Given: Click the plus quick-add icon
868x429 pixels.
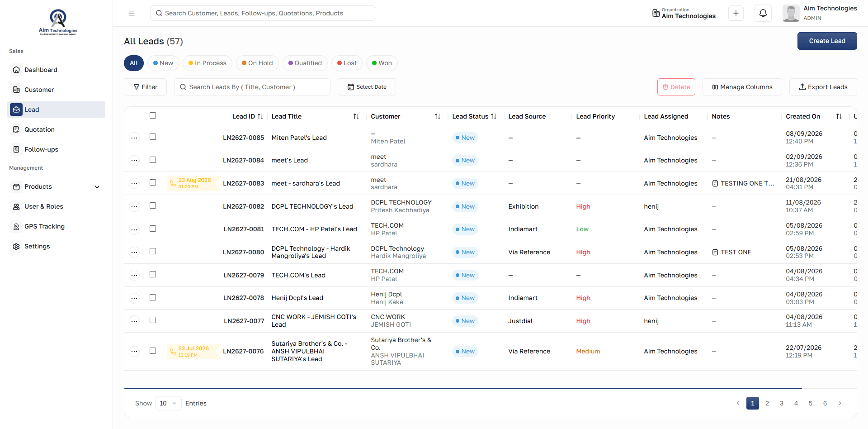Looking at the screenshot, I should tap(736, 13).
